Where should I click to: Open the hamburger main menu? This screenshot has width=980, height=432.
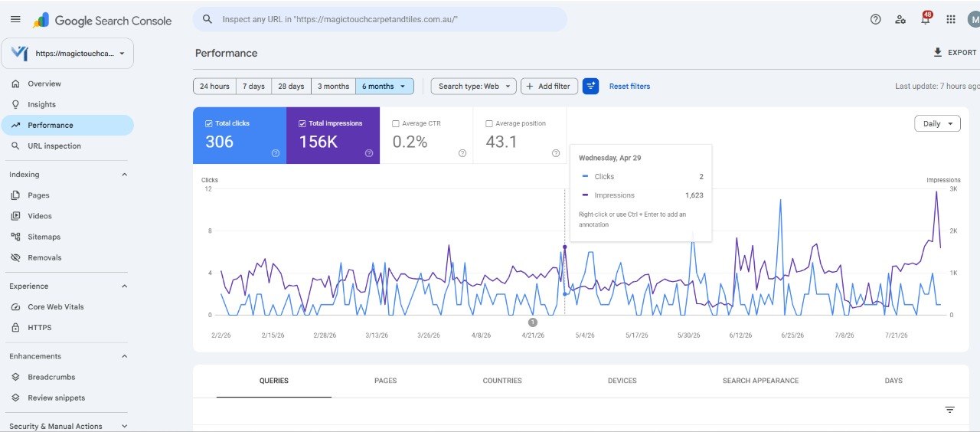[x=15, y=20]
